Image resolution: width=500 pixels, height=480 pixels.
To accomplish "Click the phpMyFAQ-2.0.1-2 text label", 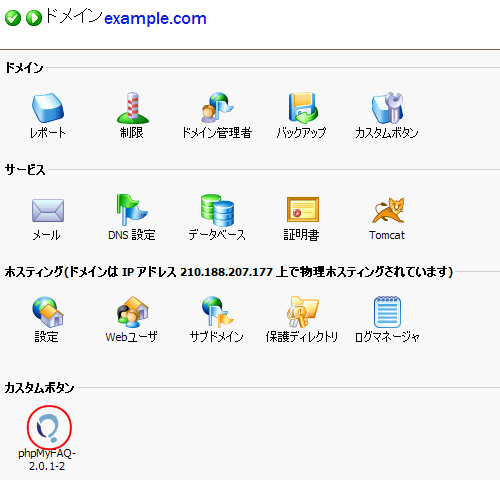I will (x=47, y=460).
